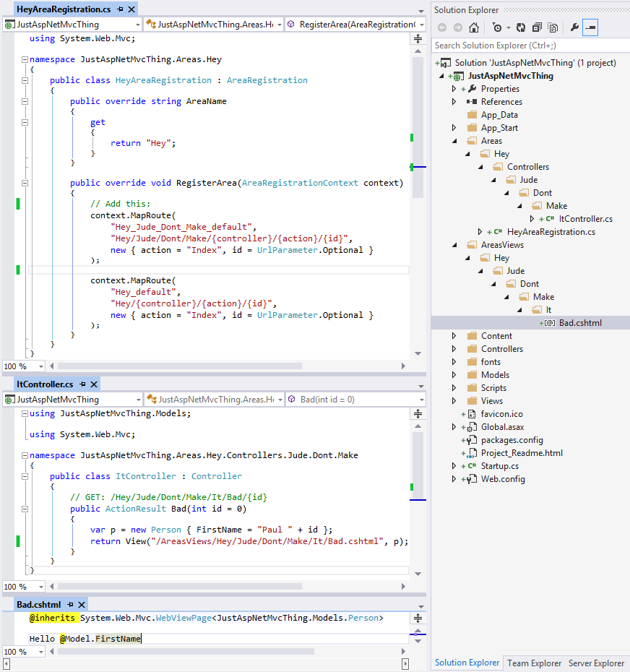
Task: Select the favicon.ico file
Action: click(x=502, y=414)
